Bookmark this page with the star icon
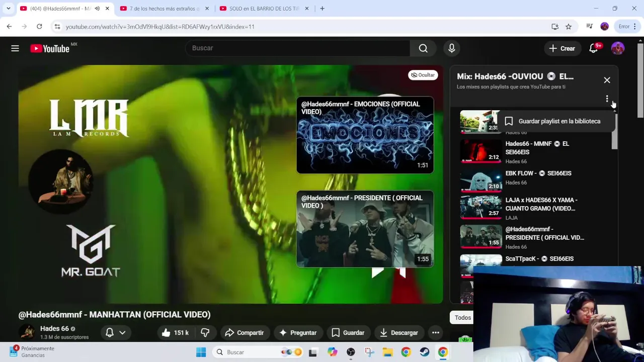644x362 pixels. 569,27
